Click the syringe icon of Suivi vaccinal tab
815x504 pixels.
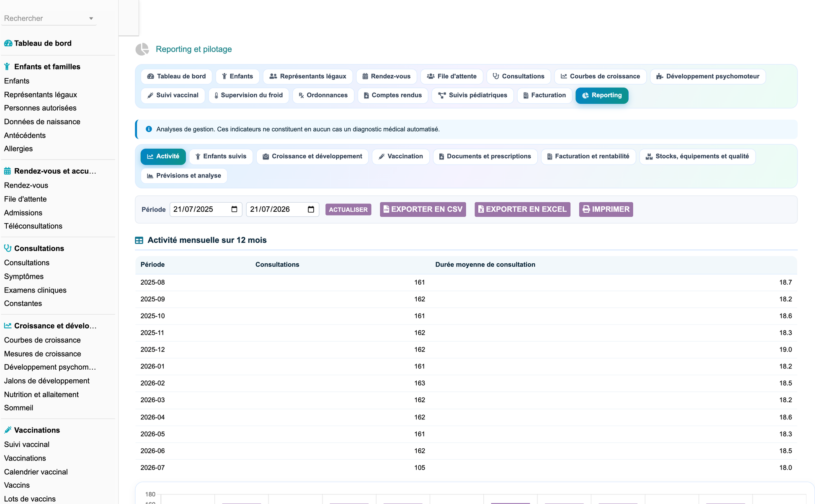pos(150,95)
